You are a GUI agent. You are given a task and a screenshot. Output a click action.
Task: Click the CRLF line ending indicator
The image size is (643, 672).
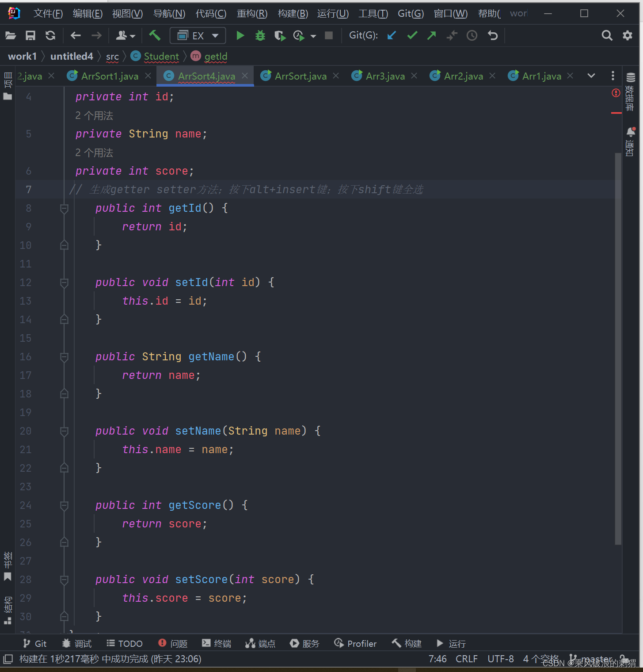[467, 659]
